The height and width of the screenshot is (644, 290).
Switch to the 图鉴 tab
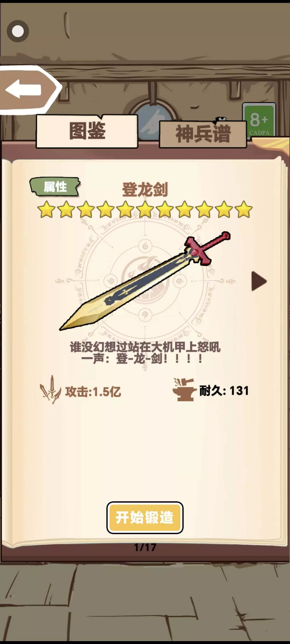87,131
